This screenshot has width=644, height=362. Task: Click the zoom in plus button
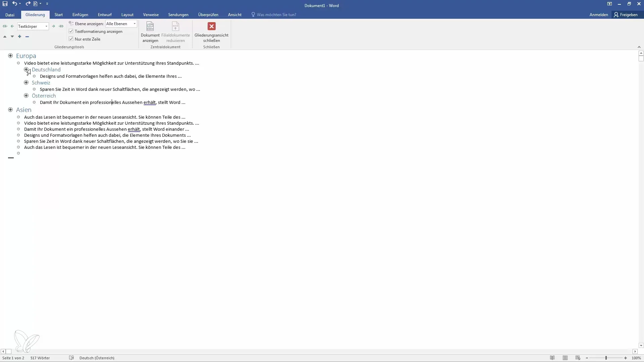[626, 358]
